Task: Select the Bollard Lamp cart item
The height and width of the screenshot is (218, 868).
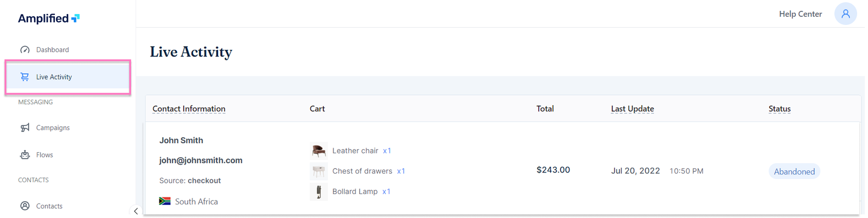Action: pyautogui.click(x=355, y=191)
